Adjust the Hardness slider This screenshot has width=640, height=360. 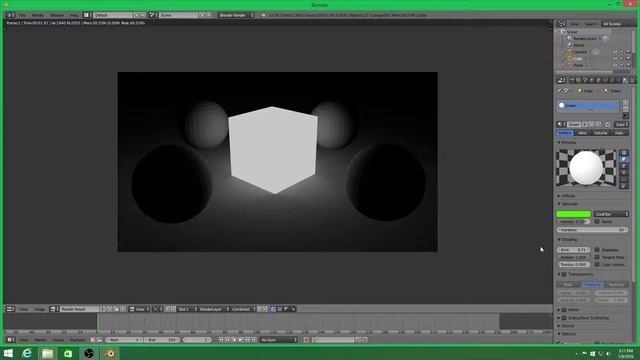click(x=593, y=230)
